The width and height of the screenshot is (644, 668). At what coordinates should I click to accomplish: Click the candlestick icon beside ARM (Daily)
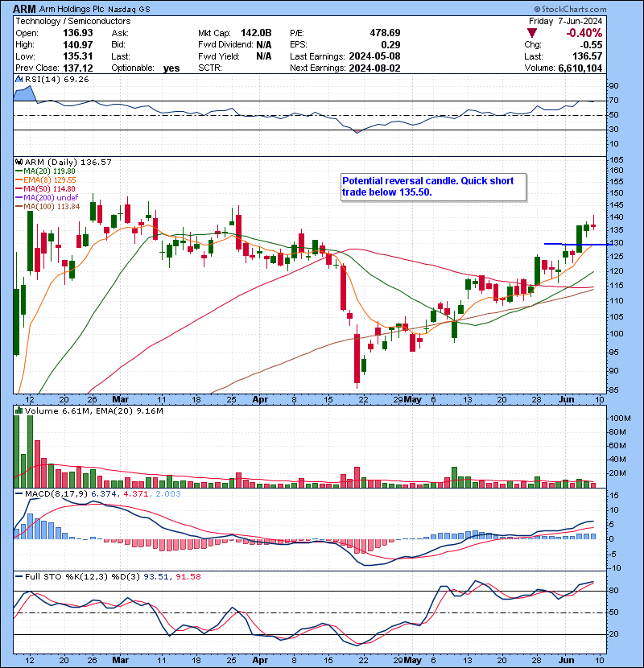click(x=19, y=163)
